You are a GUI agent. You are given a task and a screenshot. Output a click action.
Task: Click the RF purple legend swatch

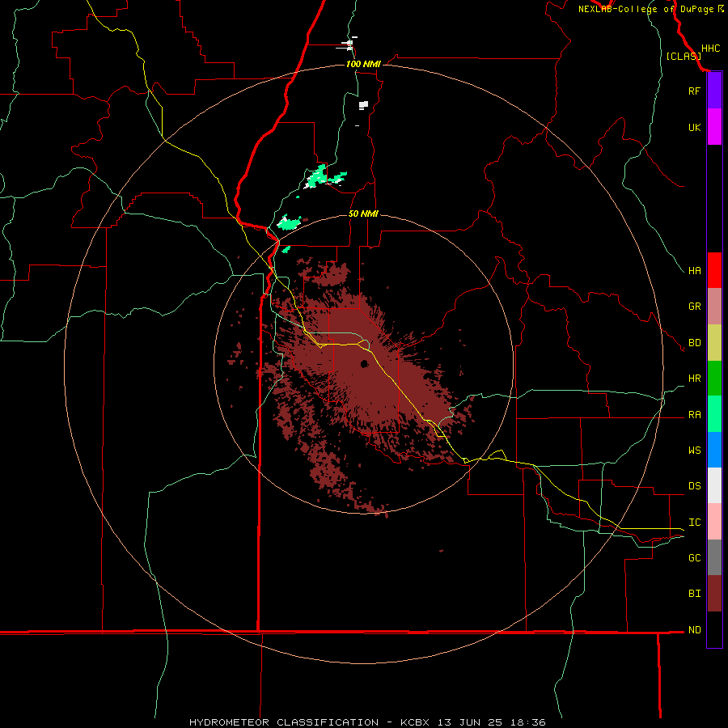[x=714, y=91]
